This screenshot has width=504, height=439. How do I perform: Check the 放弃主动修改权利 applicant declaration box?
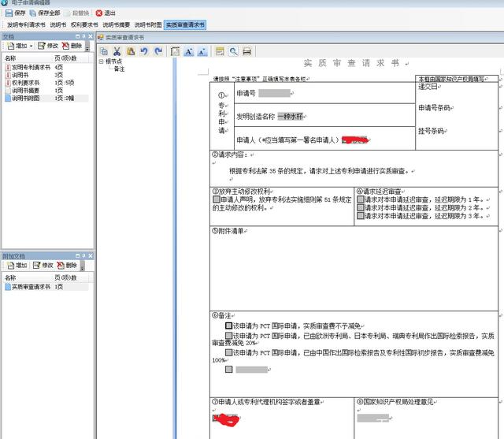[217, 199]
